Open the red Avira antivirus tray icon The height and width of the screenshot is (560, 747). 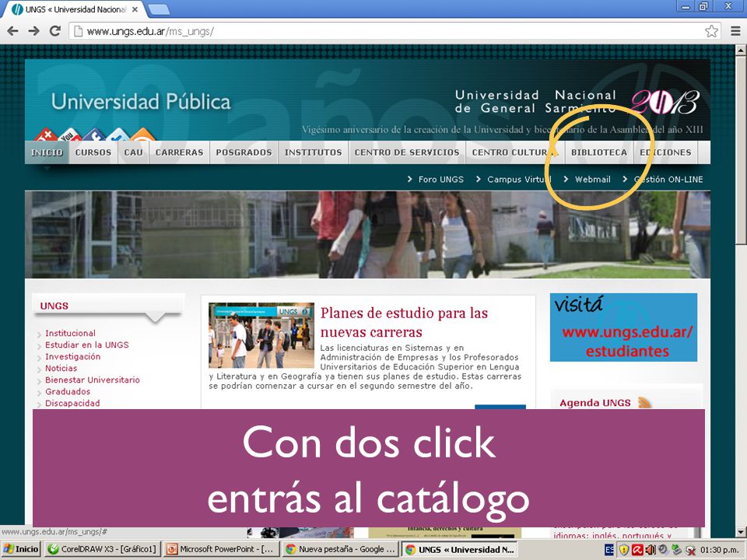(637, 550)
